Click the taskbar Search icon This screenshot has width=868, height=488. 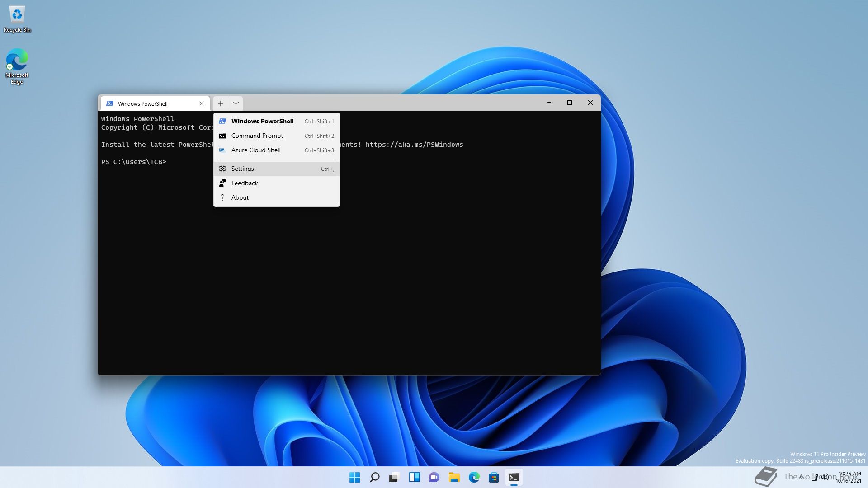click(x=374, y=477)
